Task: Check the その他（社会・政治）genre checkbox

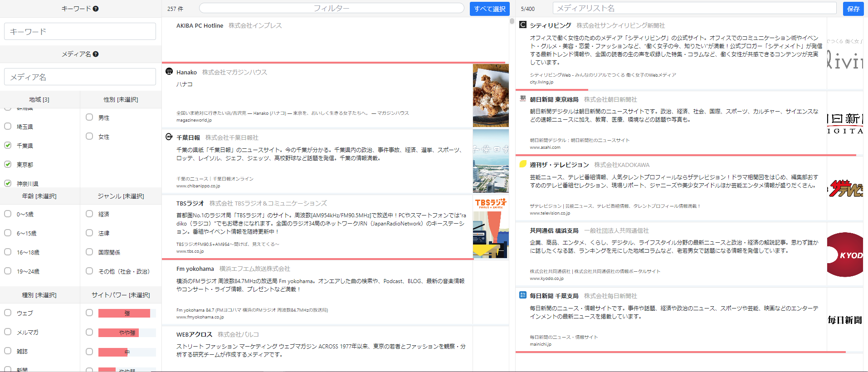Action: (x=89, y=271)
